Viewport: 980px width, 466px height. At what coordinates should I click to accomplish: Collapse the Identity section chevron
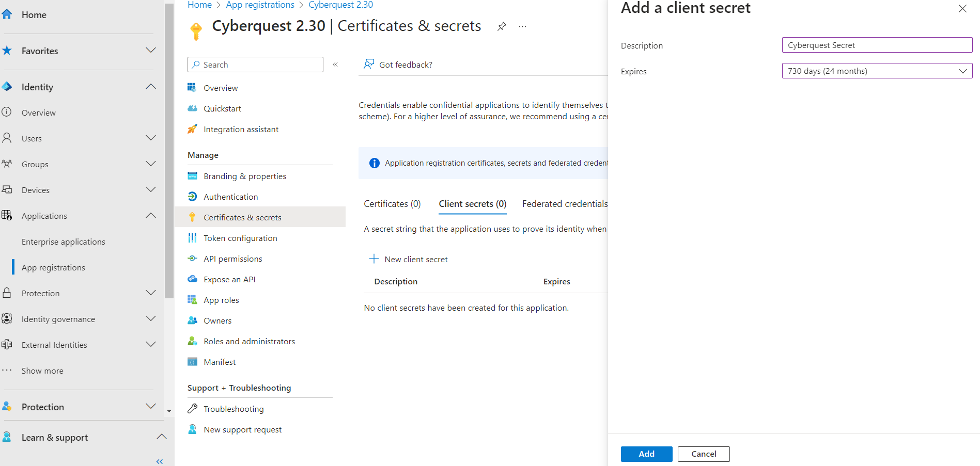[x=151, y=86]
